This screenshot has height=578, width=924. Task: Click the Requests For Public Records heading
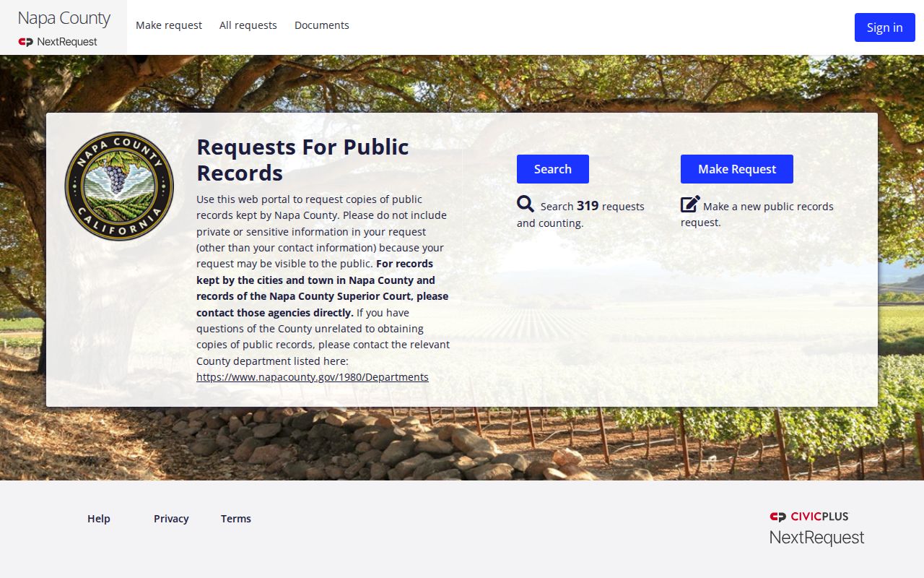click(x=303, y=160)
